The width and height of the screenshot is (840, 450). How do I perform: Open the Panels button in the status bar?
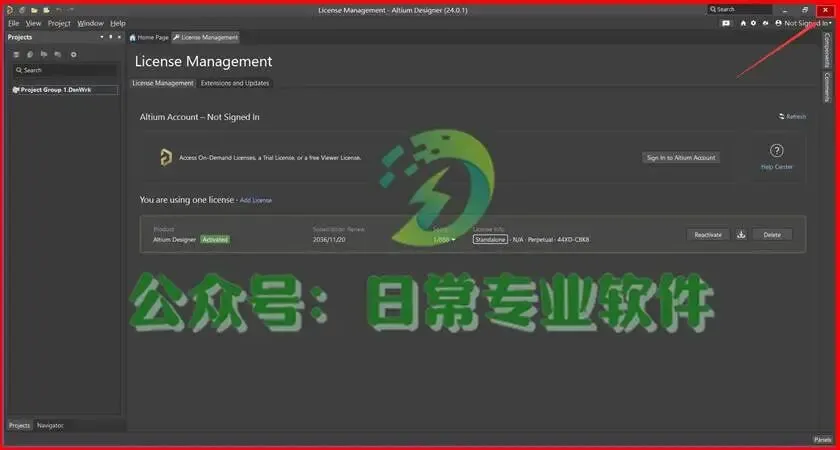[x=822, y=439]
